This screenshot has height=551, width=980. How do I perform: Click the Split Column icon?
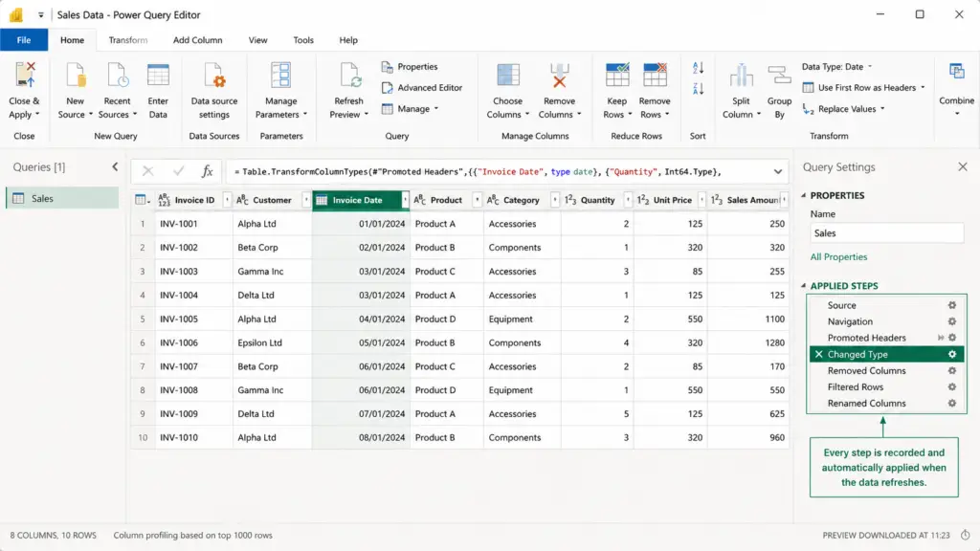tap(742, 75)
